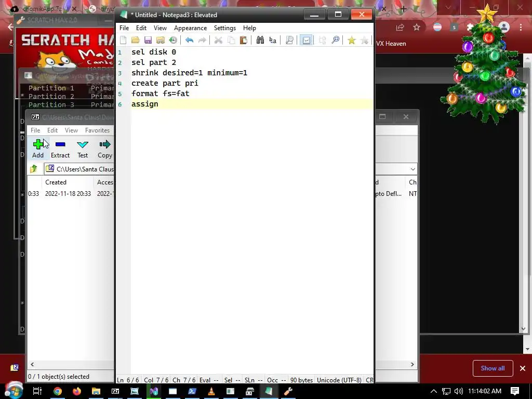Click the 7-Zip horizontal scrollbar right arrow
Viewport: 532px width, 399px height.
point(412,364)
